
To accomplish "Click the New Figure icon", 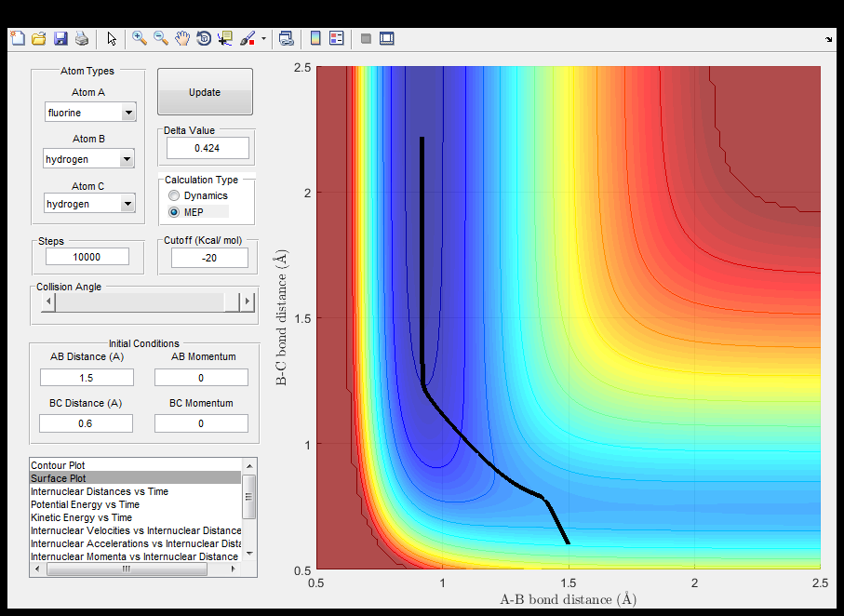I will (17, 38).
